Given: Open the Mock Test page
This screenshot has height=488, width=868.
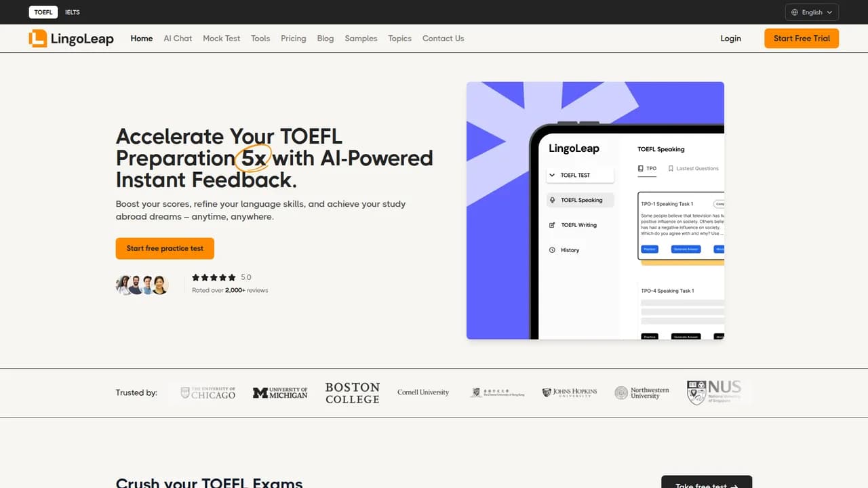Looking at the screenshot, I should coord(222,39).
